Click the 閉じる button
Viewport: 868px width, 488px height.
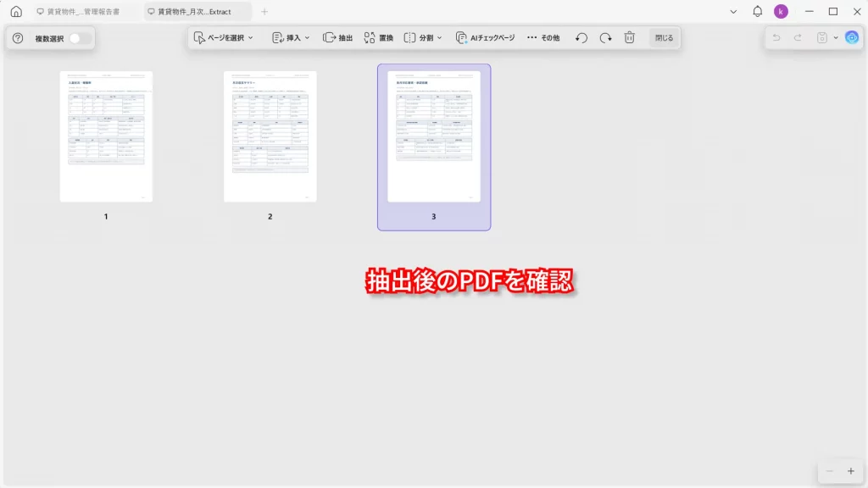(665, 37)
